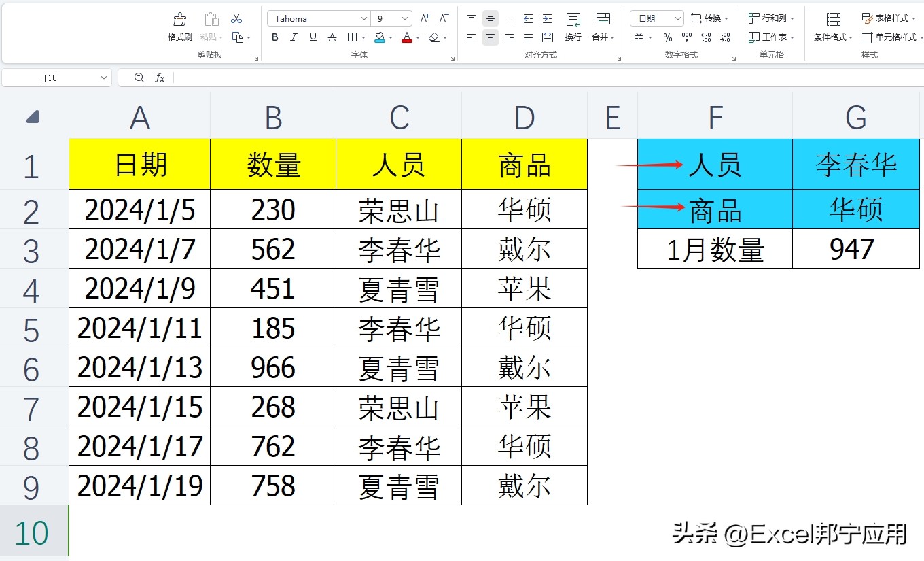Align text to vertical middle
This screenshot has height=561, width=924.
pos(490,18)
